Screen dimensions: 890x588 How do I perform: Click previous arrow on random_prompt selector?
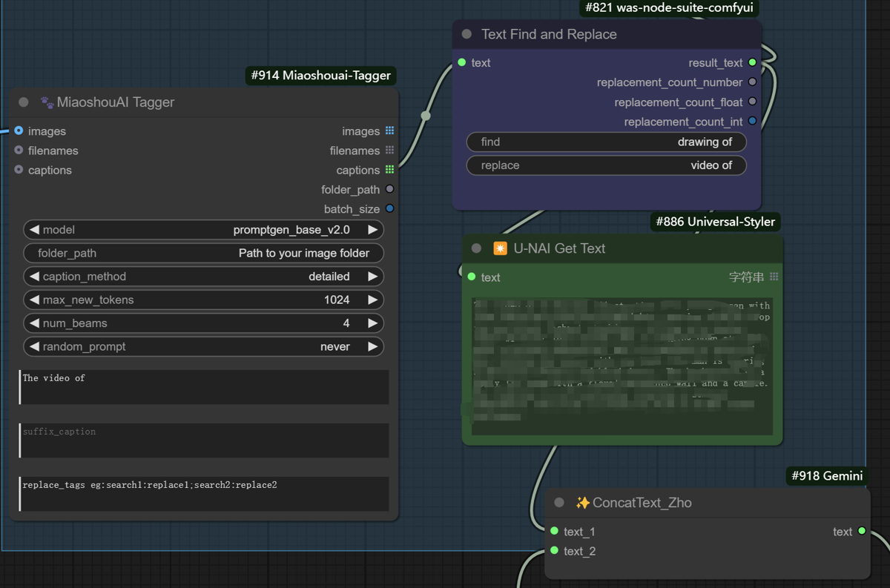[34, 346]
